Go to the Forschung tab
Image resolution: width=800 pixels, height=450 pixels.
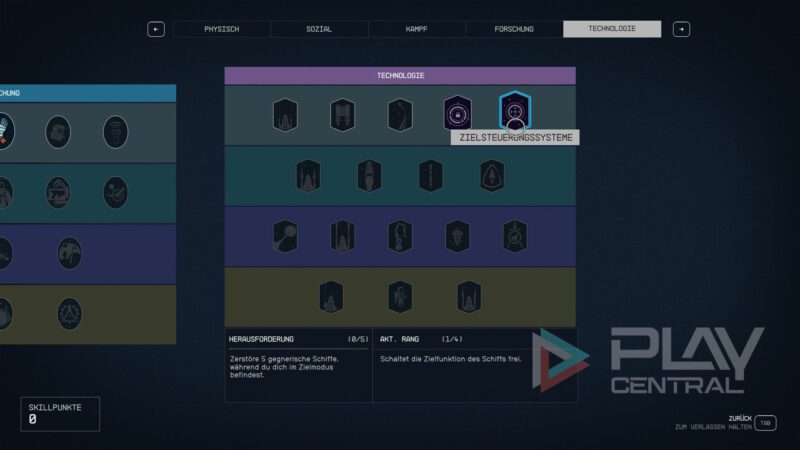pyautogui.click(x=514, y=29)
